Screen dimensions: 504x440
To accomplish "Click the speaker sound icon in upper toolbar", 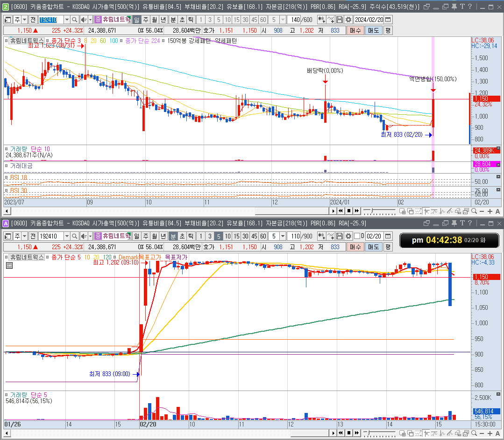I will point(84,20).
